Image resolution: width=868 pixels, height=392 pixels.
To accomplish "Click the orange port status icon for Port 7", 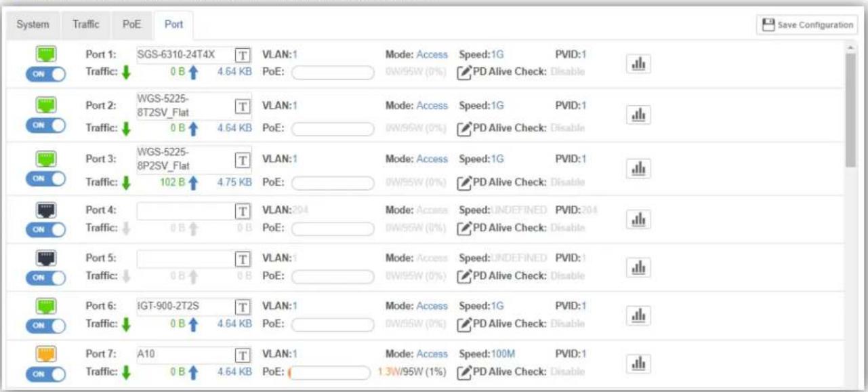I will [45, 353].
